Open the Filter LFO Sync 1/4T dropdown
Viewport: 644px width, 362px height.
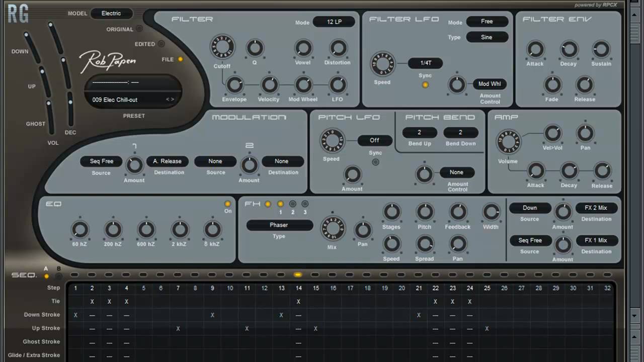pyautogui.click(x=426, y=63)
